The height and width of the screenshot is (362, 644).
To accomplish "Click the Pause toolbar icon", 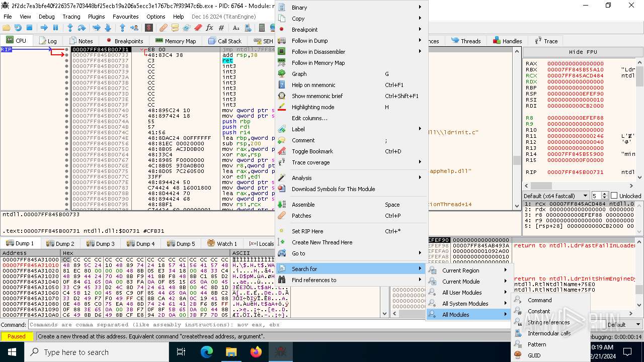I will pyautogui.click(x=55, y=28).
